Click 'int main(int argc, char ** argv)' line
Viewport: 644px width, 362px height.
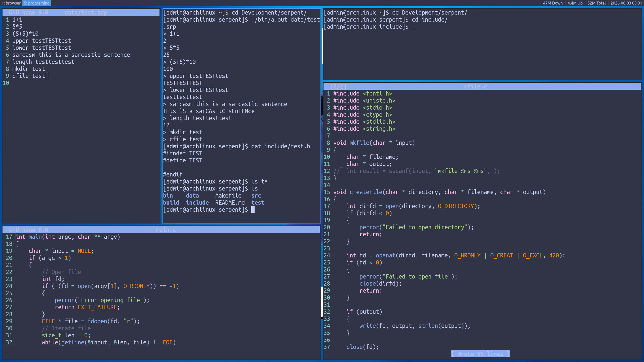click(x=68, y=237)
